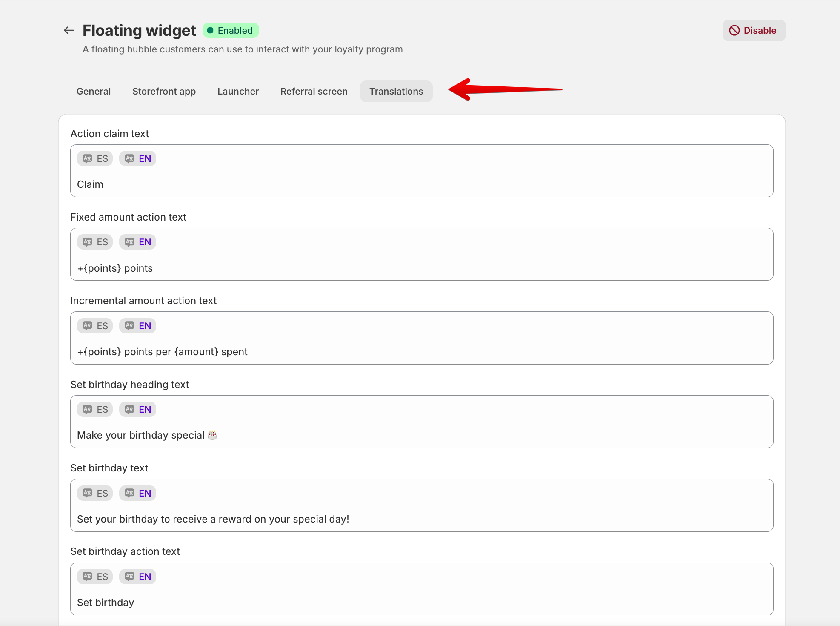This screenshot has width=840, height=626.
Task: Click translate icon on Set birthday text ES chip
Action: (87, 493)
